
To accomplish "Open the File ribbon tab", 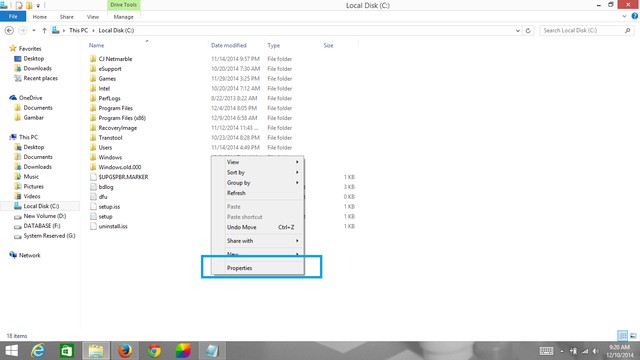I will [13, 17].
